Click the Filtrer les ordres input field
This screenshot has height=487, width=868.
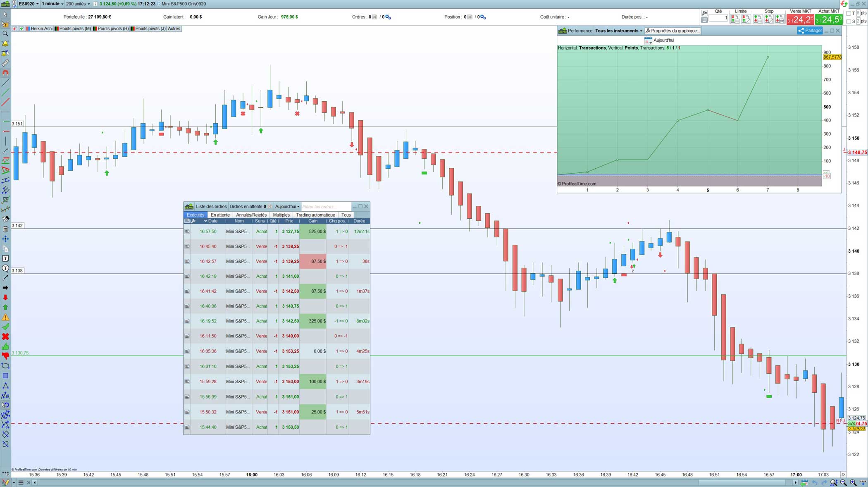pos(325,207)
